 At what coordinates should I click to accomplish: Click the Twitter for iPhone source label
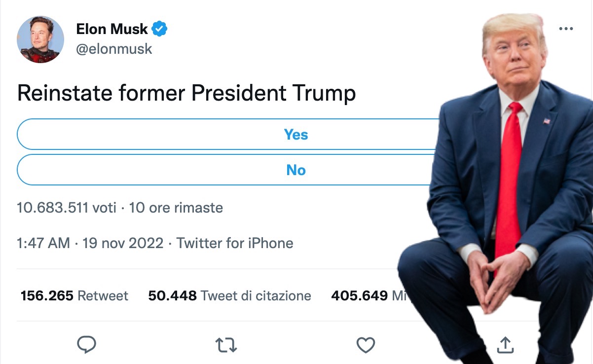point(235,243)
